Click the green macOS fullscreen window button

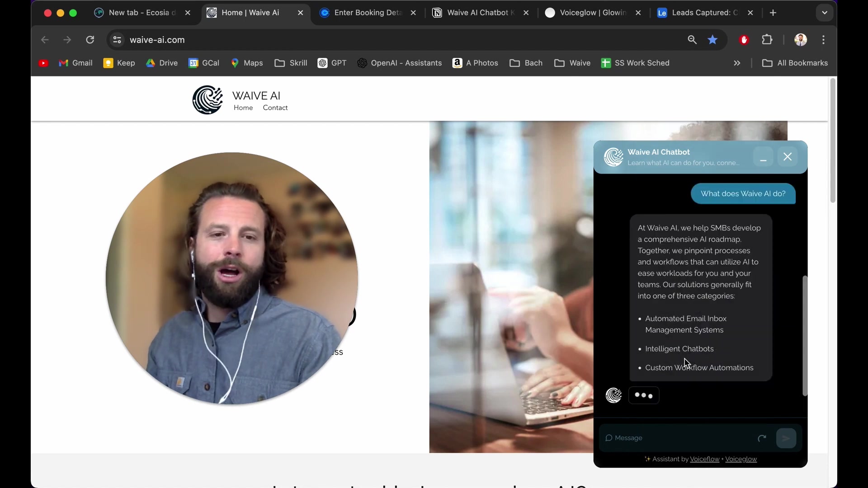[x=73, y=13]
